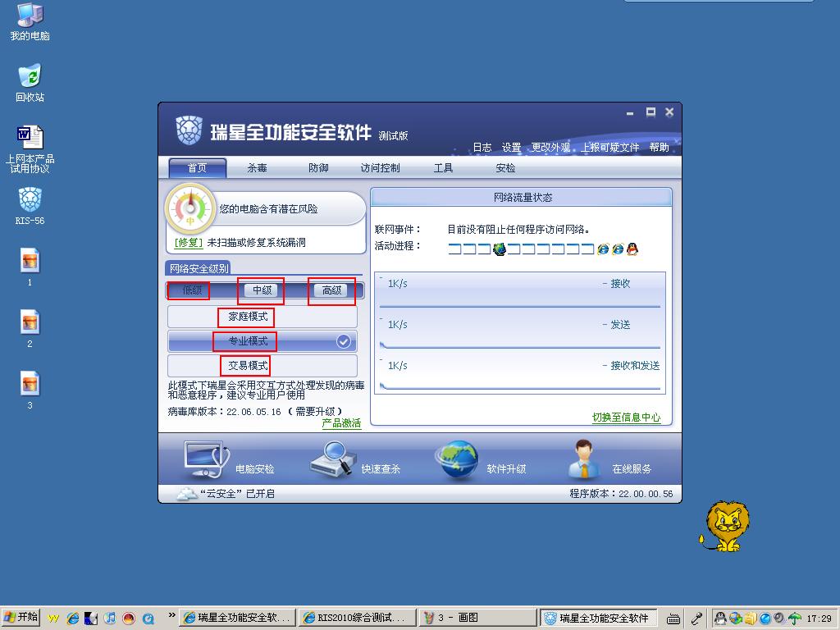This screenshot has height=630, width=840.
Task: Open 上网本产品试用协议 Word document icon
Action: [x=30, y=149]
